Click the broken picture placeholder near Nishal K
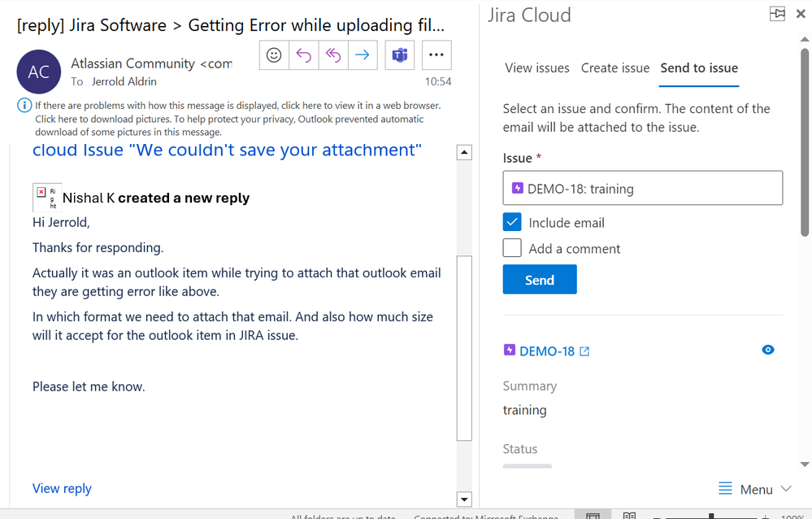This screenshot has height=519, width=812. coord(47,198)
